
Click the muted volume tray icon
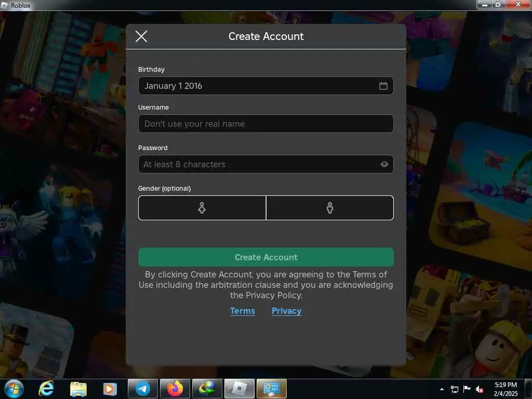480,389
